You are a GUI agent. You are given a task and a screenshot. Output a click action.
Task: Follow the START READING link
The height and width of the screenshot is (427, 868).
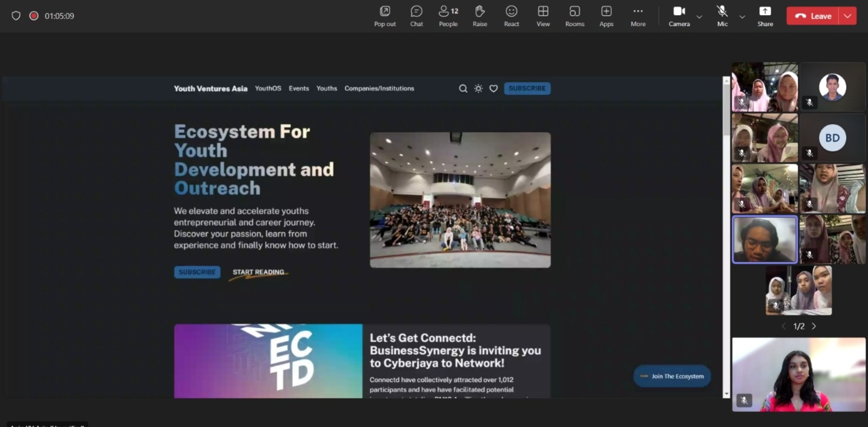click(259, 272)
